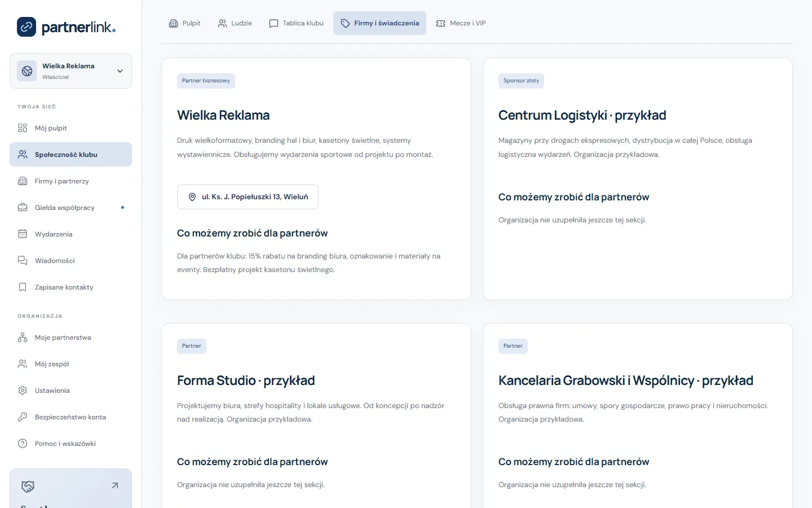This screenshot has height=508, width=812.
Task: Switch to the Pulpit tab
Action: click(185, 23)
